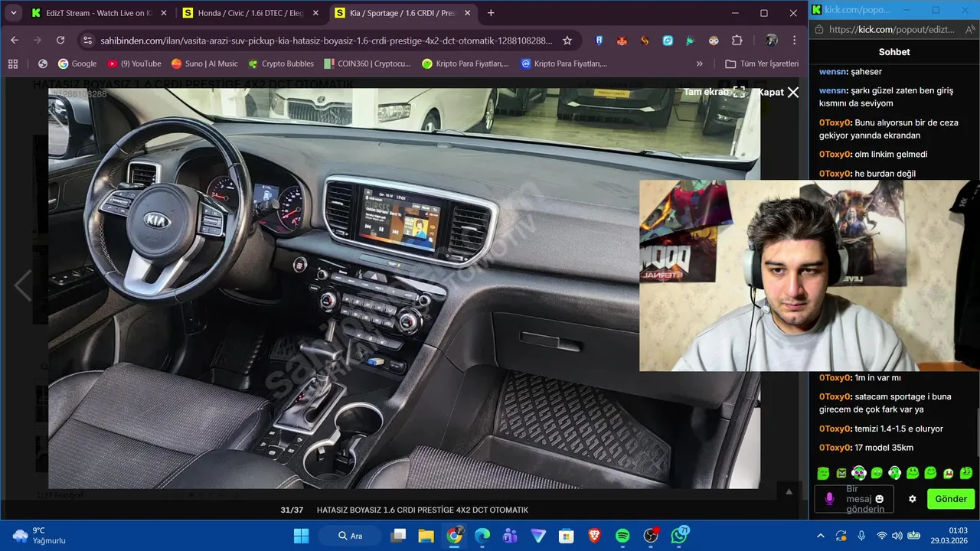The height and width of the screenshot is (551, 980).
Task: Open OBS Studio from taskbar
Action: point(652,536)
